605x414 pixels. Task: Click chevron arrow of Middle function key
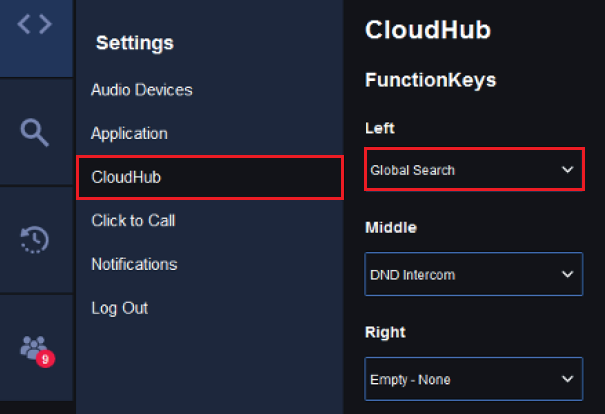coord(567,274)
